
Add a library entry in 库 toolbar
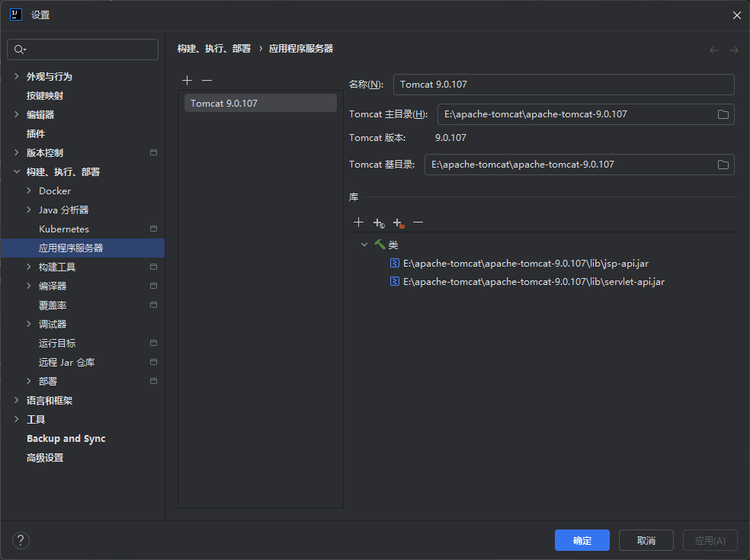point(358,222)
